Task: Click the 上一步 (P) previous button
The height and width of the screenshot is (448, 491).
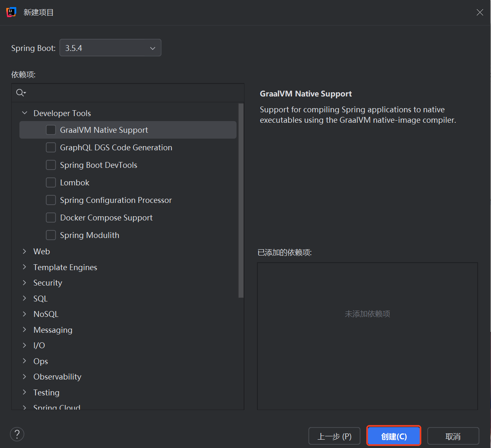Action: [x=334, y=436]
